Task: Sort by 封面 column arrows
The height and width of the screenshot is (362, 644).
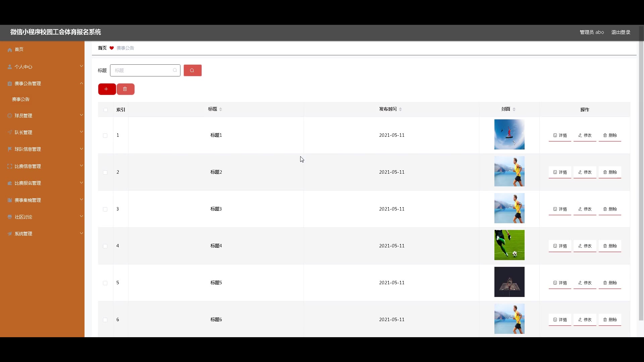Action: tap(514, 109)
